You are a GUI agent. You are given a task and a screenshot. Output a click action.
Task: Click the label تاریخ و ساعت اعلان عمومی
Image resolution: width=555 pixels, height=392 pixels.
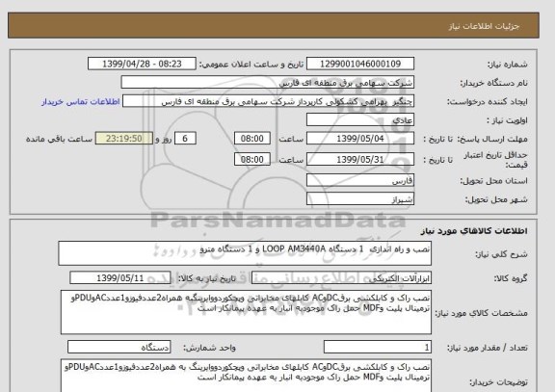pos(251,65)
